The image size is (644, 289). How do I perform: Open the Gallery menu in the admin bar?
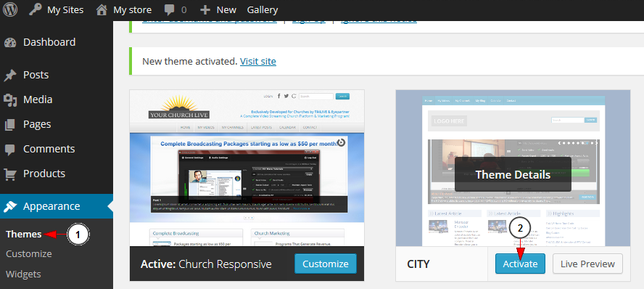point(263,10)
